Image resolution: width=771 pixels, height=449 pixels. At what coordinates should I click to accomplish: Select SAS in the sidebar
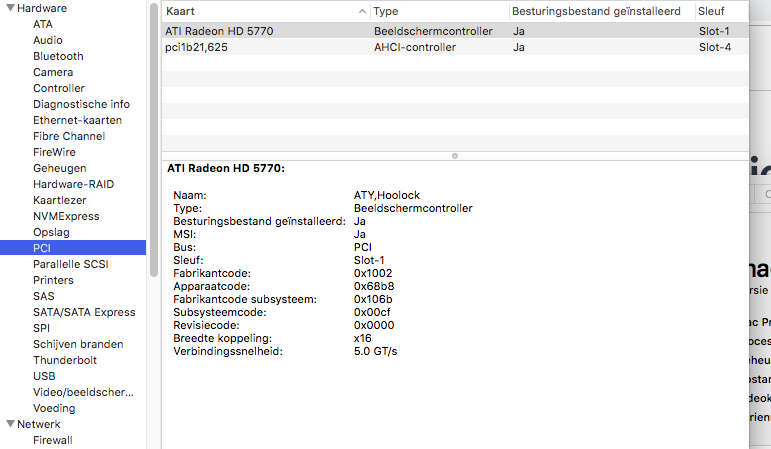click(43, 296)
